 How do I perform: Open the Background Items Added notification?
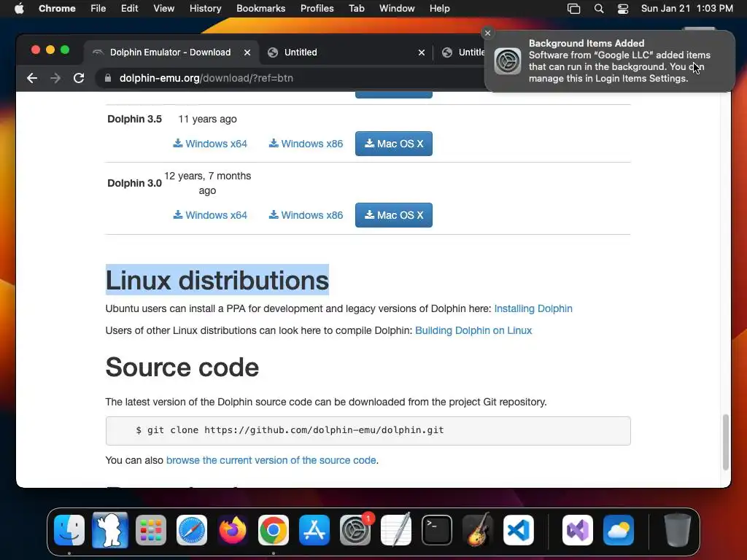tap(609, 61)
